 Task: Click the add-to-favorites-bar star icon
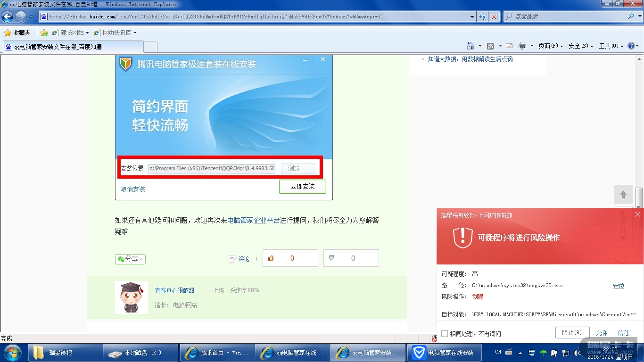point(44,33)
